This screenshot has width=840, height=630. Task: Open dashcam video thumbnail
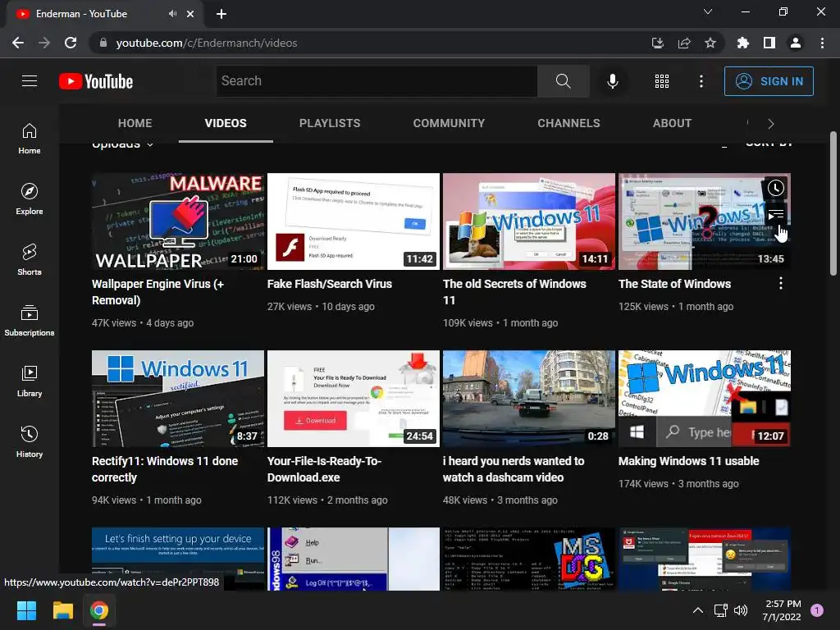coord(529,399)
